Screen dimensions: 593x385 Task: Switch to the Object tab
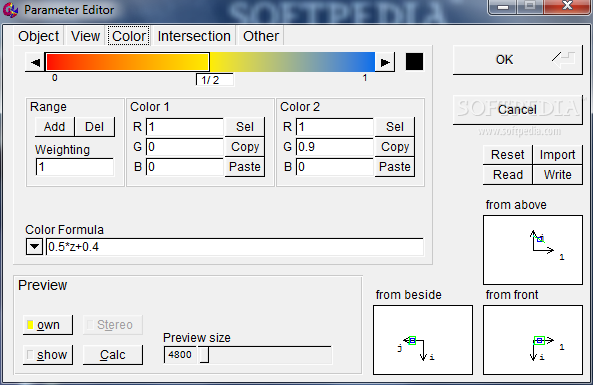[38, 36]
